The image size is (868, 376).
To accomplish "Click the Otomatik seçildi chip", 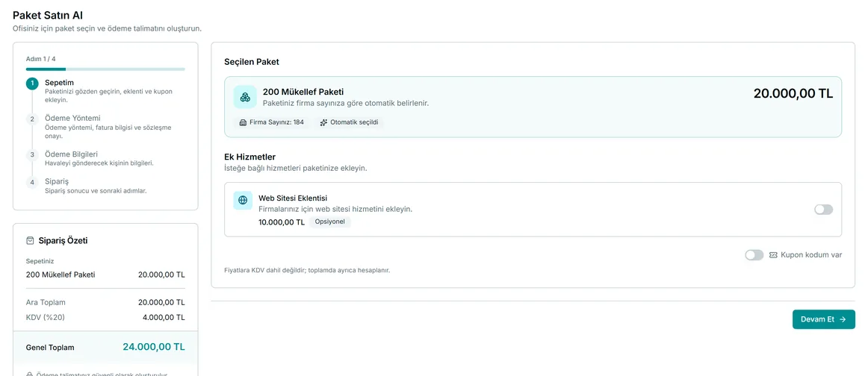I will [x=350, y=123].
